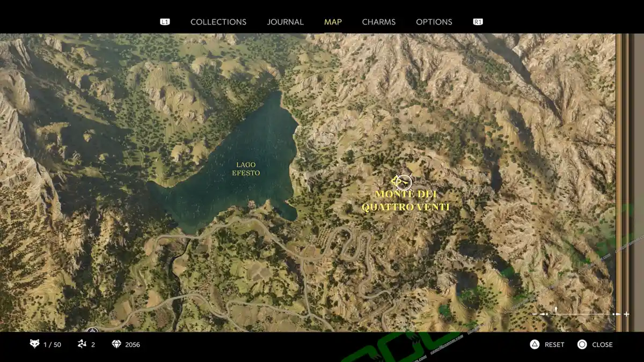Viewport: 644px width, 362px height.
Task: Click the fox collectible counter icon
Action: (x=35, y=344)
